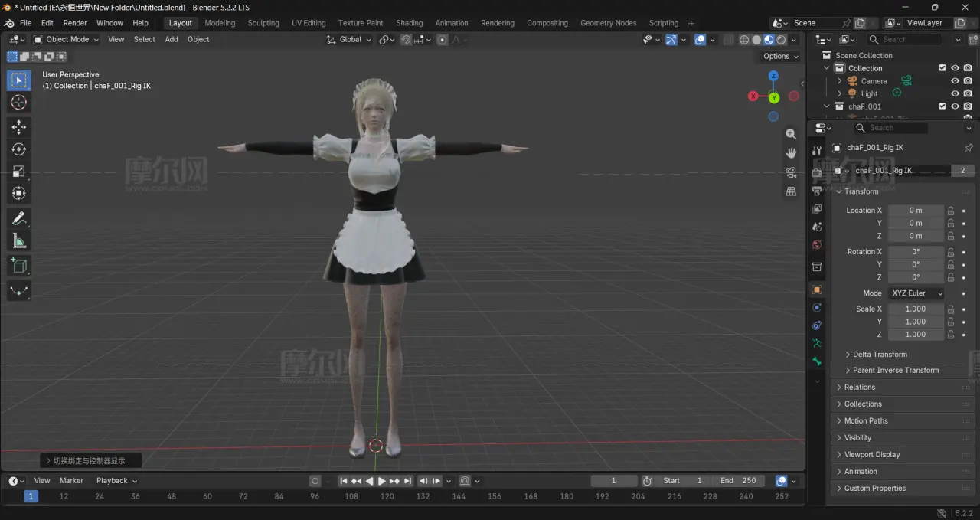980x520 pixels.
Task: Switch perspective/orthographic grid view icon
Action: coord(791,191)
